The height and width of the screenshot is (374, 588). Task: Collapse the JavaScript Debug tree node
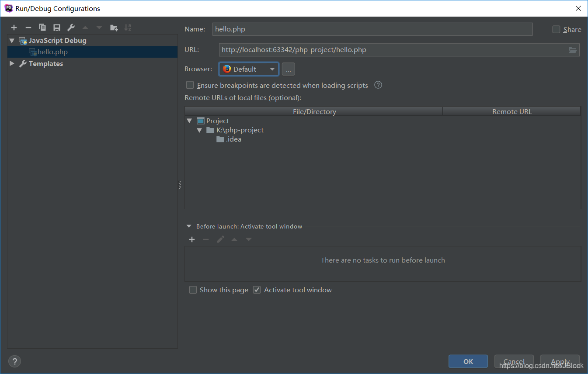[12, 41]
